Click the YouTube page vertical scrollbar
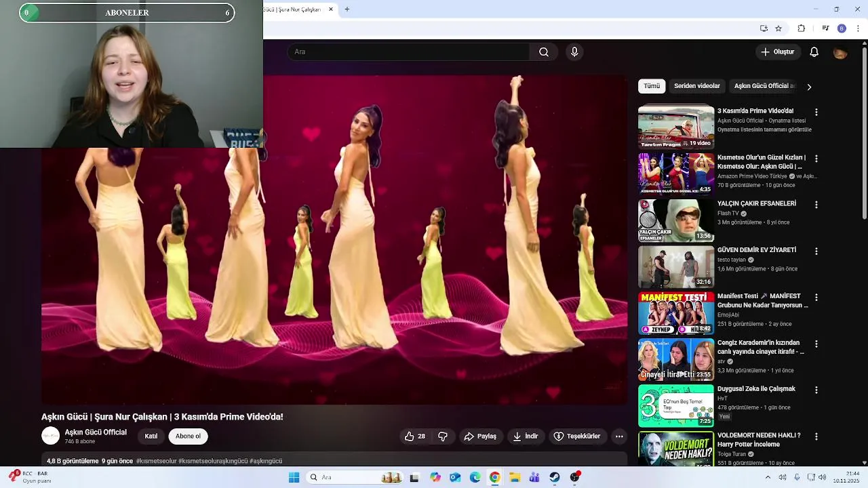This screenshot has width=868, height=488. pyautogui.click(x=865, y=132)
